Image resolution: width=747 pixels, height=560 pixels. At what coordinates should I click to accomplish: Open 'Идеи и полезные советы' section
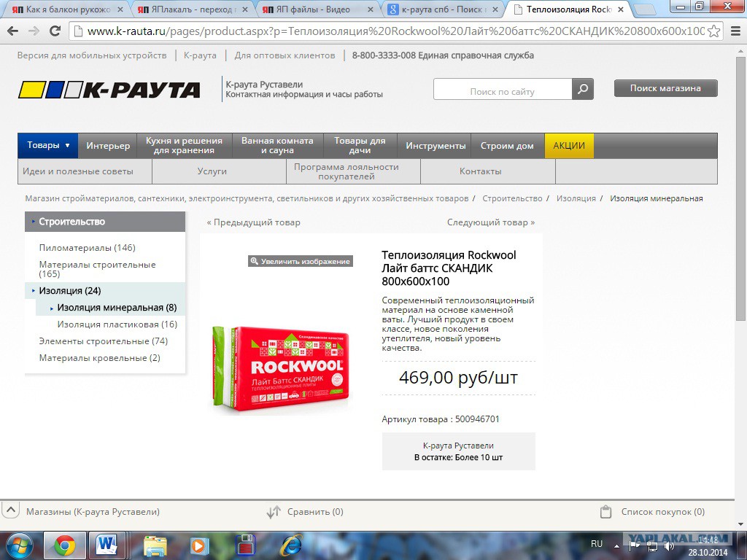85,171
